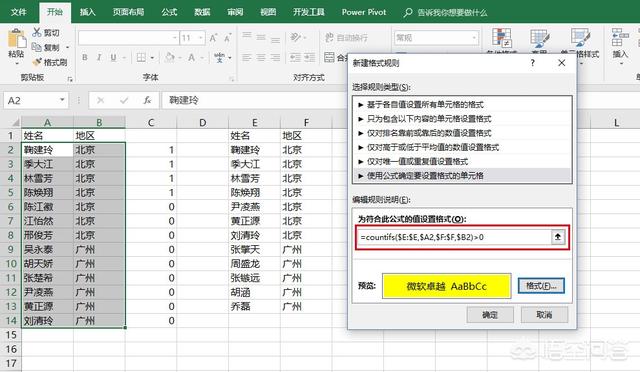640x372 pixels.
Task: Switch to the 数据 ribbon tab
Action: [202, 12]
